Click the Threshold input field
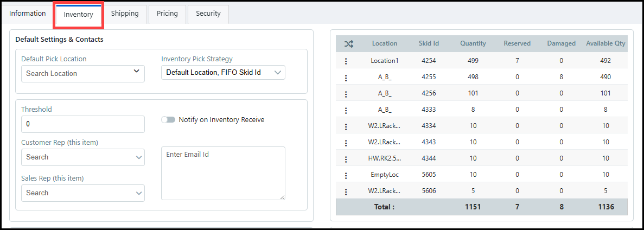Screen dimensions: 644x230 [83, 124]
